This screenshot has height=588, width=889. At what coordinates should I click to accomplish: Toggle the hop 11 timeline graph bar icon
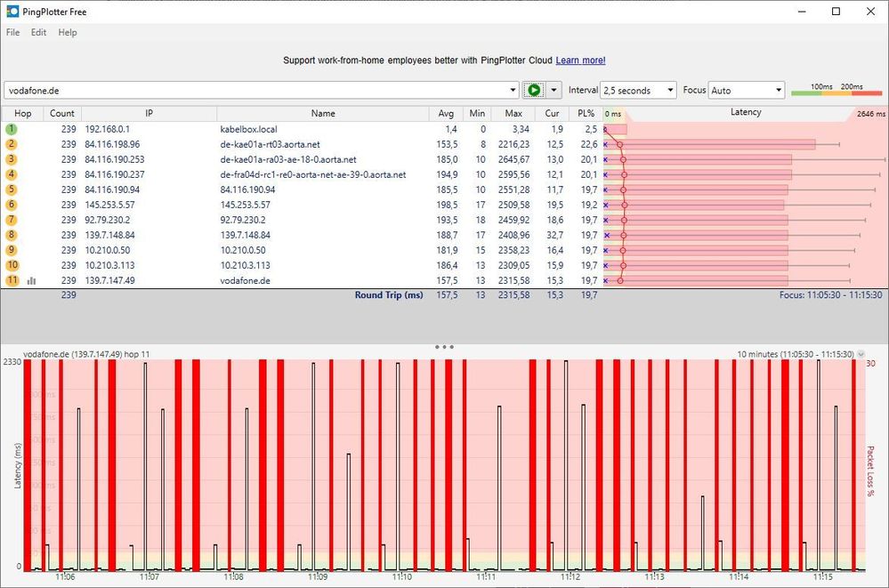32,281
